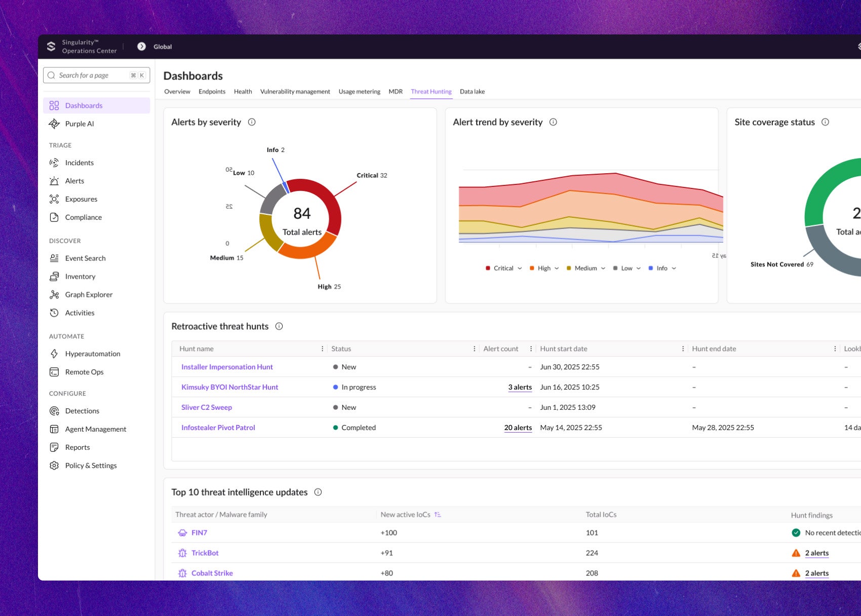The image size is (861, 616).
Task: Click the Graph Explorer icon
Action: pyautogui.click(x=54, y=295)
